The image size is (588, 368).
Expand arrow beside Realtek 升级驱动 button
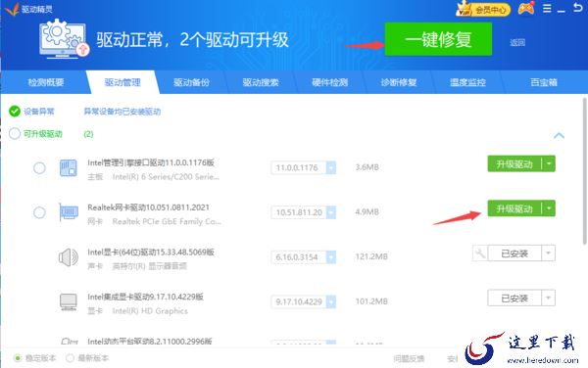549,208
